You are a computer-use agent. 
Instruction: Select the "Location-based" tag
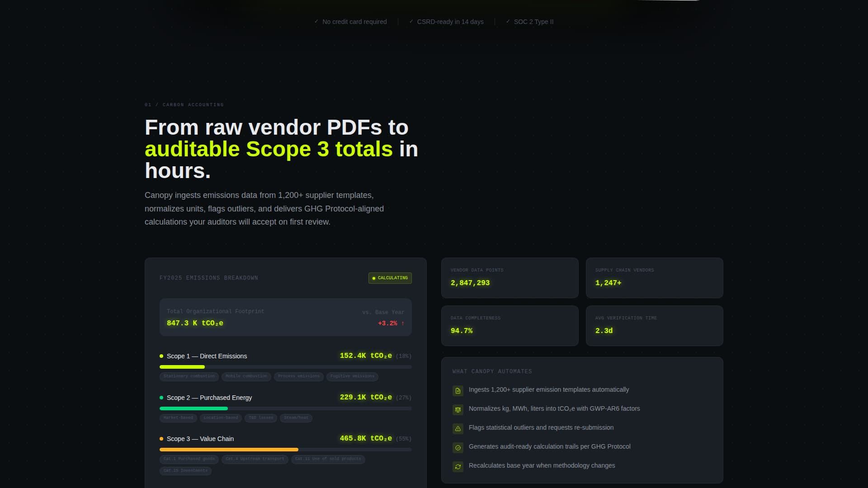tap(221, 418)
